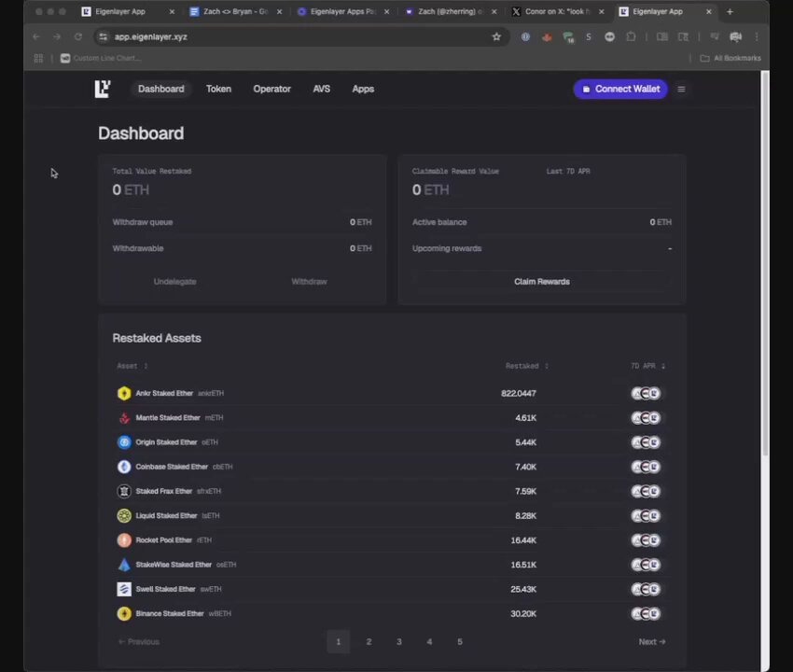793x672 pixels.
Task: Click the Upcoming rewards label
Action: click(447, 248)
